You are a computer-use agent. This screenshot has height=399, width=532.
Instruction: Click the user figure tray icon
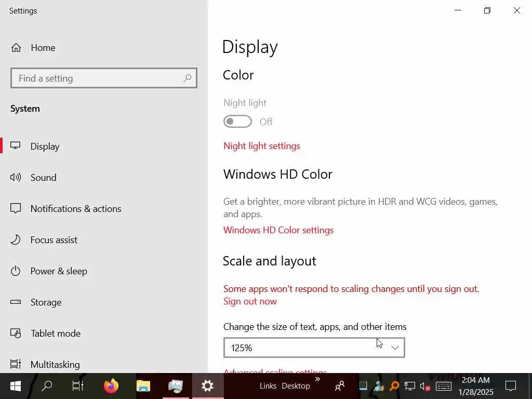(379, 386)
